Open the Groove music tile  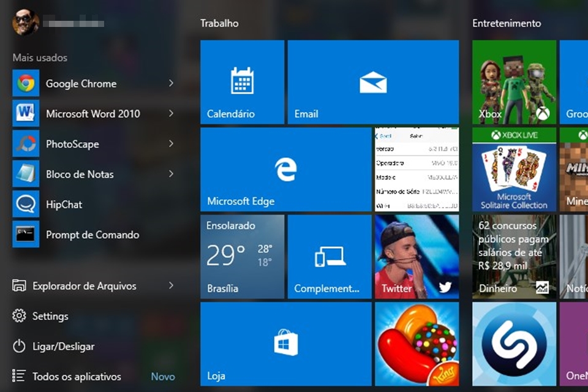(574, 82)
